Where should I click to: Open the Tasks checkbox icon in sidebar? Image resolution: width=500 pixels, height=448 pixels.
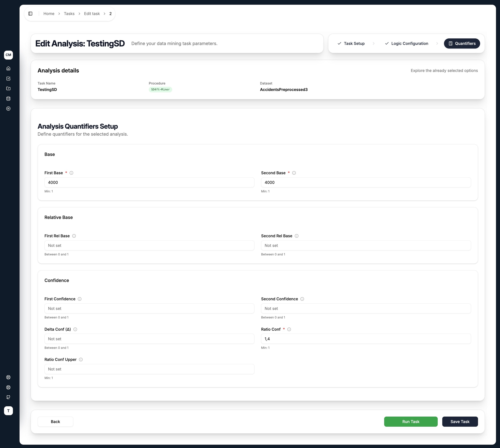(8, 79)
